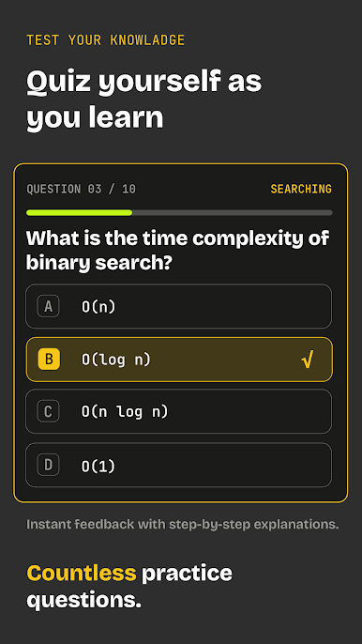Screen dimensions: 362x644
Task: Click the gray unfilled progress bar portion
Action: click(x=233, y=213)
